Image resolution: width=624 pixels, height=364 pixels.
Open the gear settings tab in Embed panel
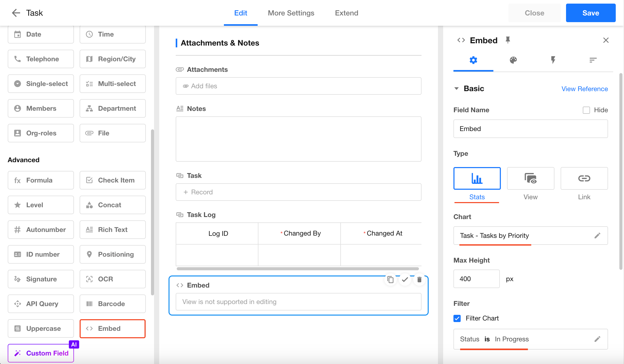tap(473, 60)
